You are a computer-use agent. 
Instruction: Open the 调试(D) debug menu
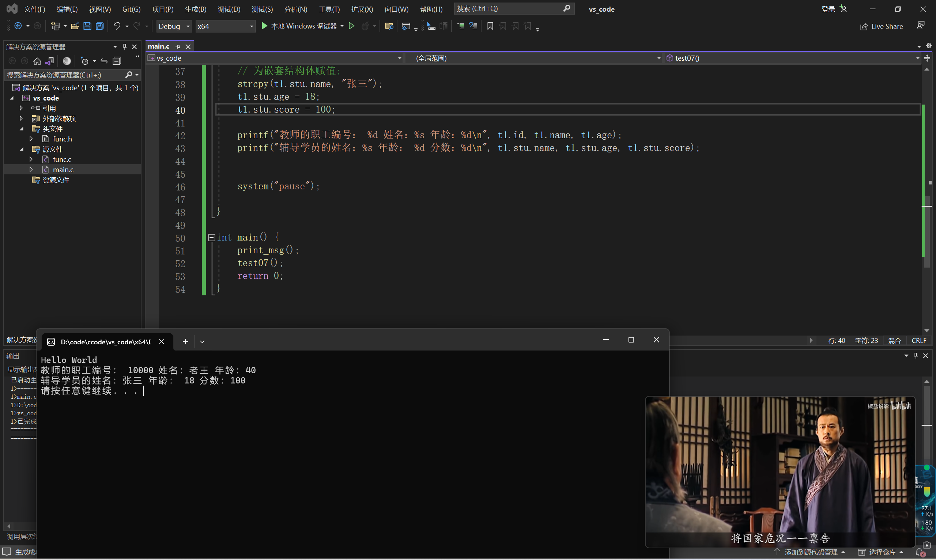(x=229, y=9)
